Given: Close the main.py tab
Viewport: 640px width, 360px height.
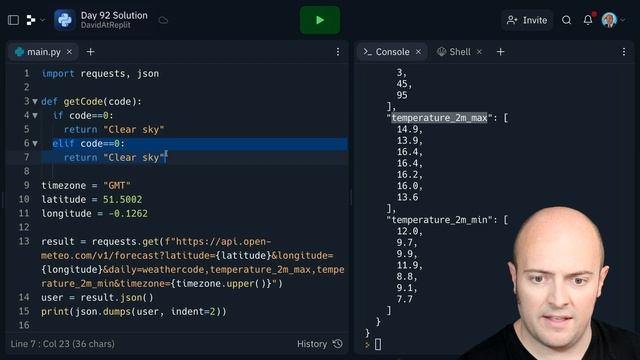Looking at the screenshot, I should [69, 52].
